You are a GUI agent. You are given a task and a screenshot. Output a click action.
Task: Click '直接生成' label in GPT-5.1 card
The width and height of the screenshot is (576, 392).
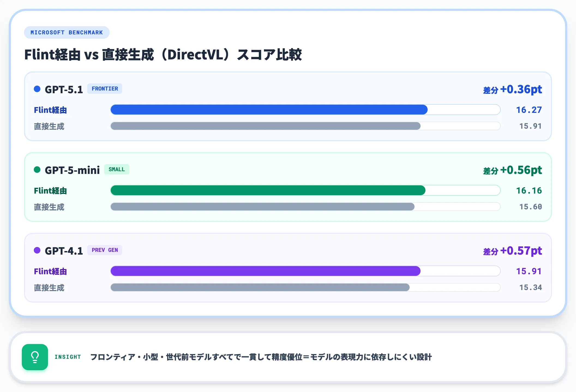[49, 126]
